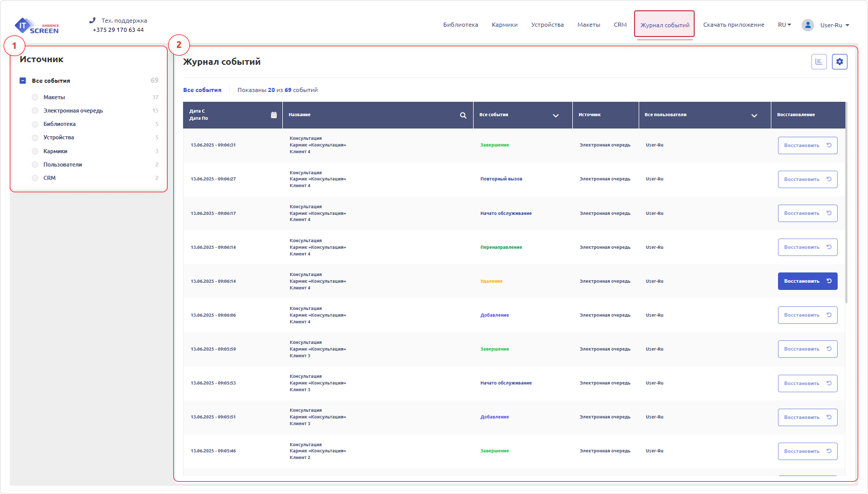Click the event table vertical scrollbar

click(846, 206)
